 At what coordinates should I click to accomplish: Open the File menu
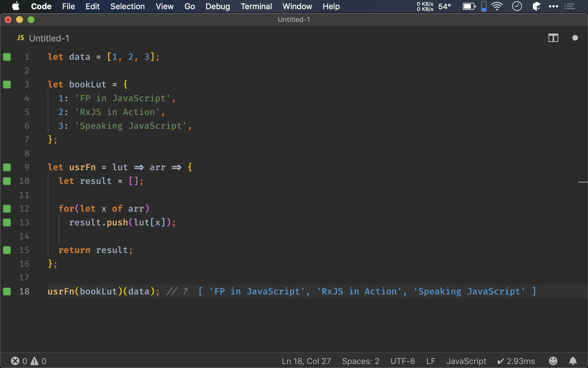tap(68, 6)
